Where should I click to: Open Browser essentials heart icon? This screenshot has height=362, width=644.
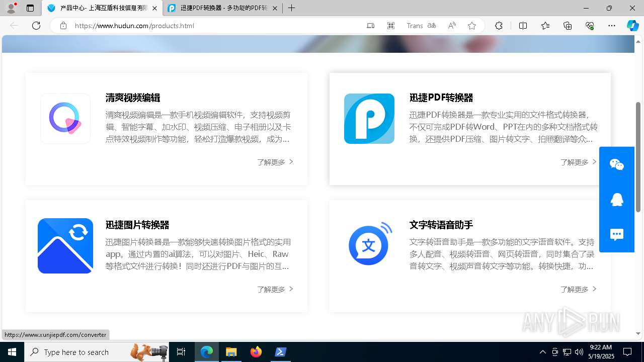pyautogui.click(x=590, y=26)
